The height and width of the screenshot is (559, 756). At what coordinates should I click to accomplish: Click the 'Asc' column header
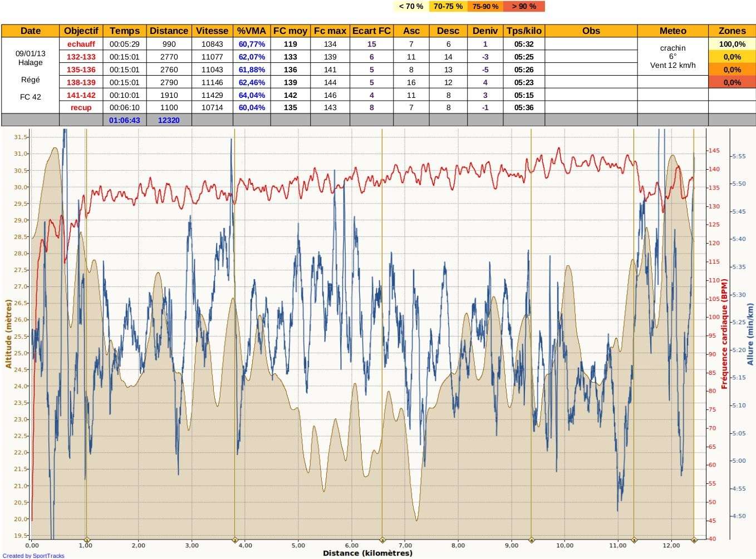click(x=411, y=31)
